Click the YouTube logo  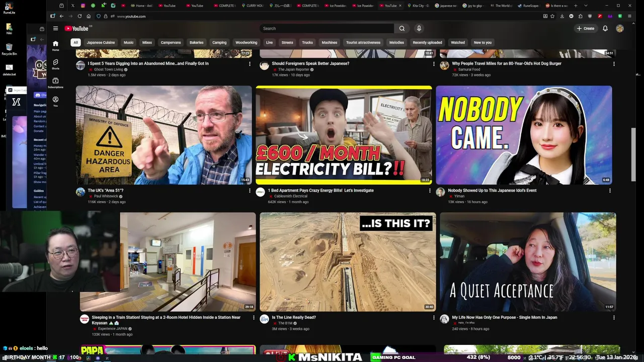[x=76, y=29]
